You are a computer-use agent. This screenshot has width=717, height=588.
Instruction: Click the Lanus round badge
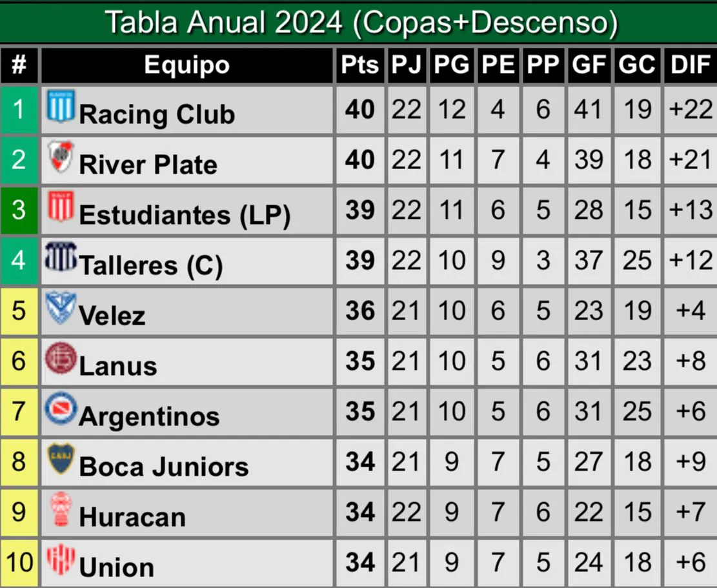pyautogui.click(x=61, y=358)
